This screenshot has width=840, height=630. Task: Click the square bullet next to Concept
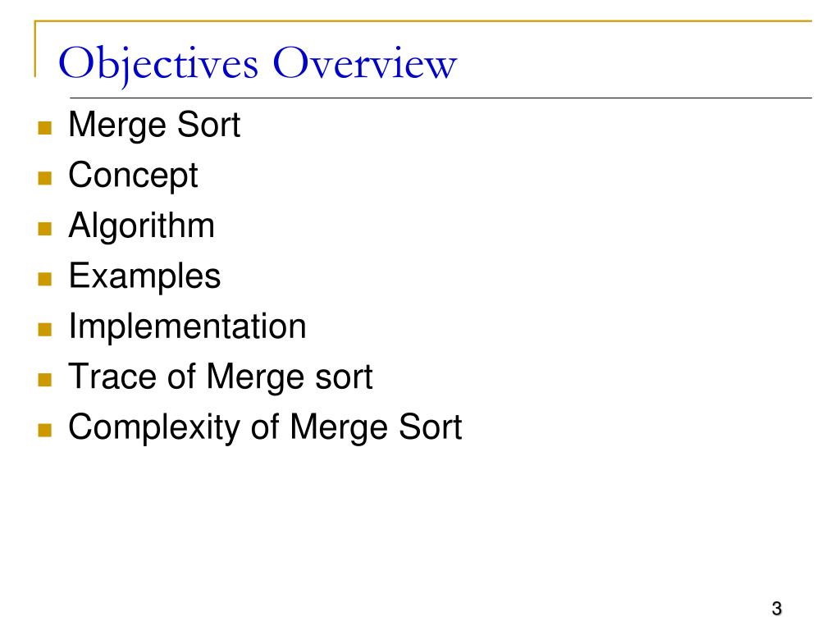pyautogui.click(x=45, y=179)
